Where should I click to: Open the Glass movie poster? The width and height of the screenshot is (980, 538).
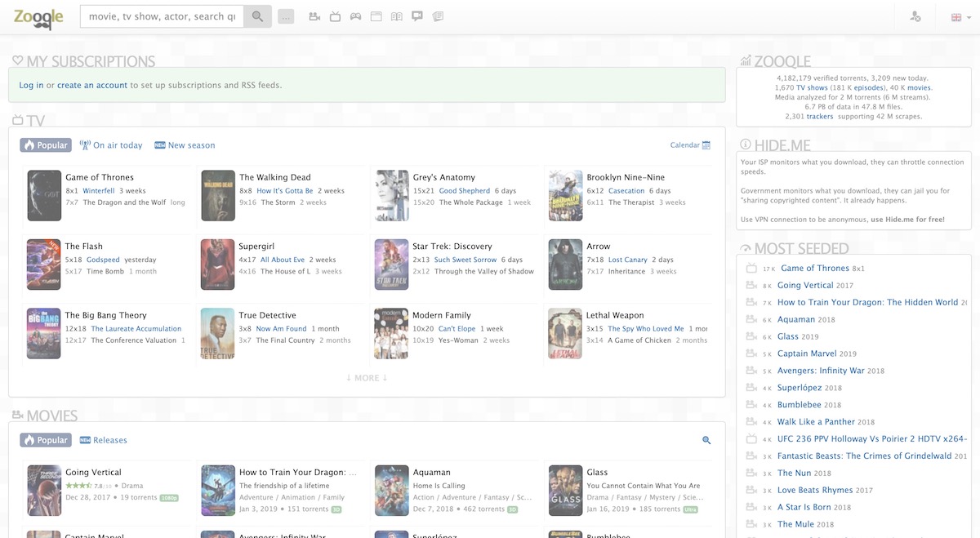click(x=565, y=491)
